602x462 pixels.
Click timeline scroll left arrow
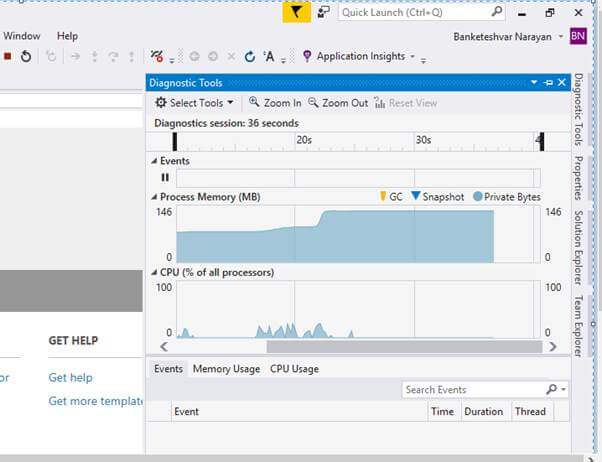click(164, 347)
